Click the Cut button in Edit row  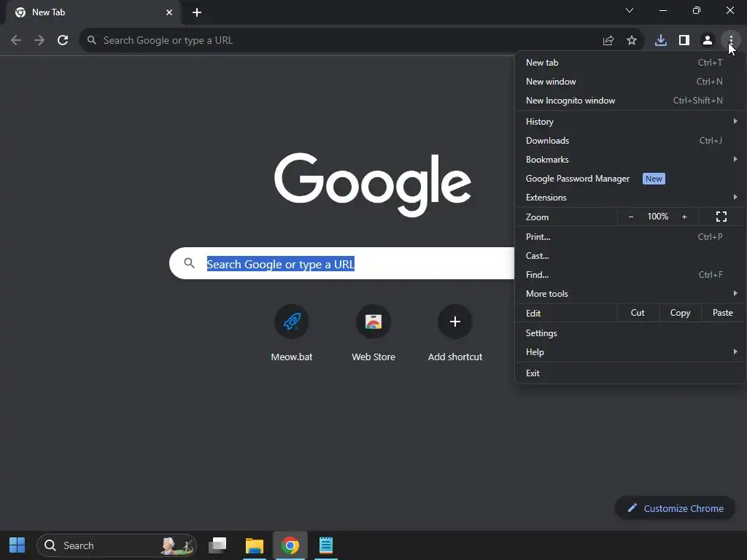point(638,313)
